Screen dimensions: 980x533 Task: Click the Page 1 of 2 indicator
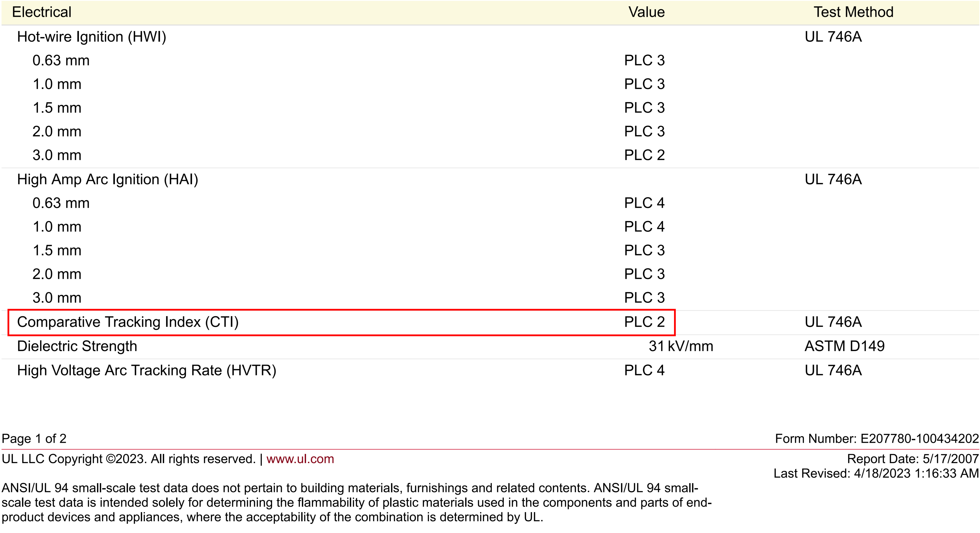tap(34, 439)
